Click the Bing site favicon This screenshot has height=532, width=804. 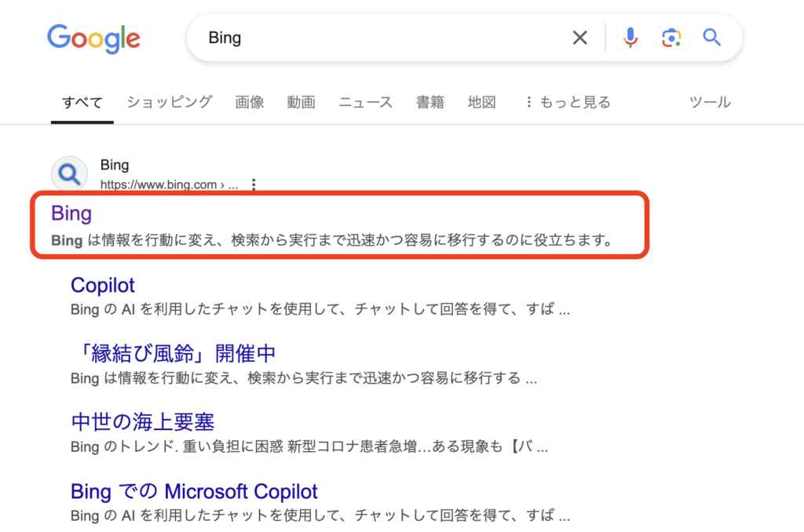coord(69,175)
